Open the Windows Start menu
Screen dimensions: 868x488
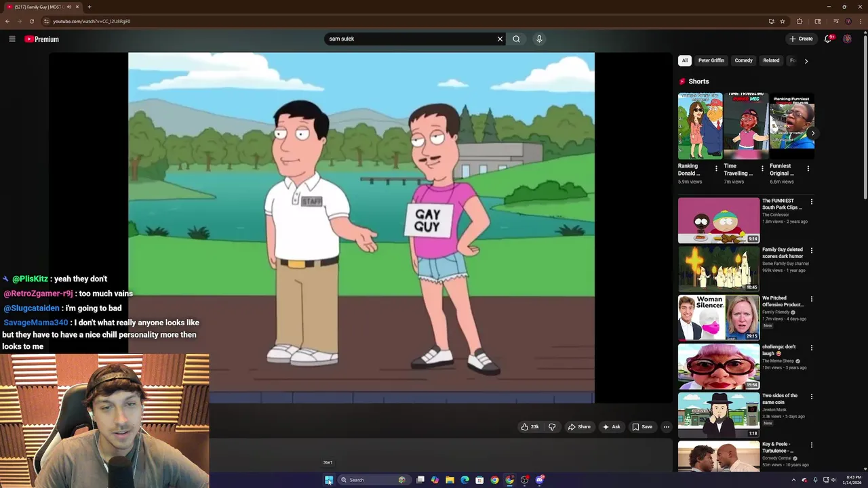pos(329,480)
